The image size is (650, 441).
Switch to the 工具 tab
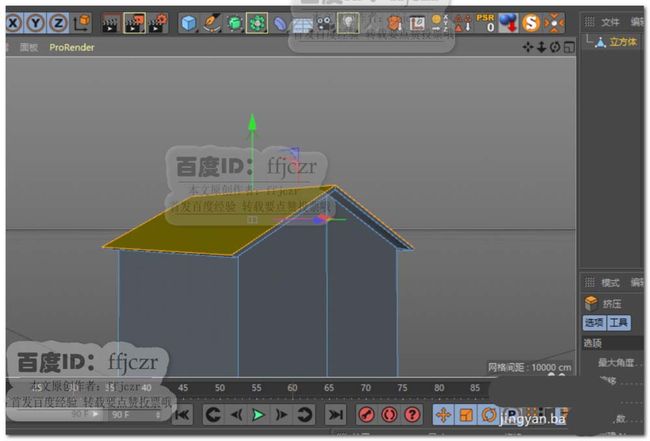(619, 322)
